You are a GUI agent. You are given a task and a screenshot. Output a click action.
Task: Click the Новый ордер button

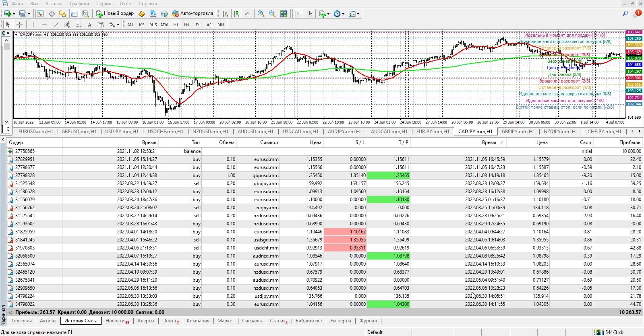click(x=115, y=14)
